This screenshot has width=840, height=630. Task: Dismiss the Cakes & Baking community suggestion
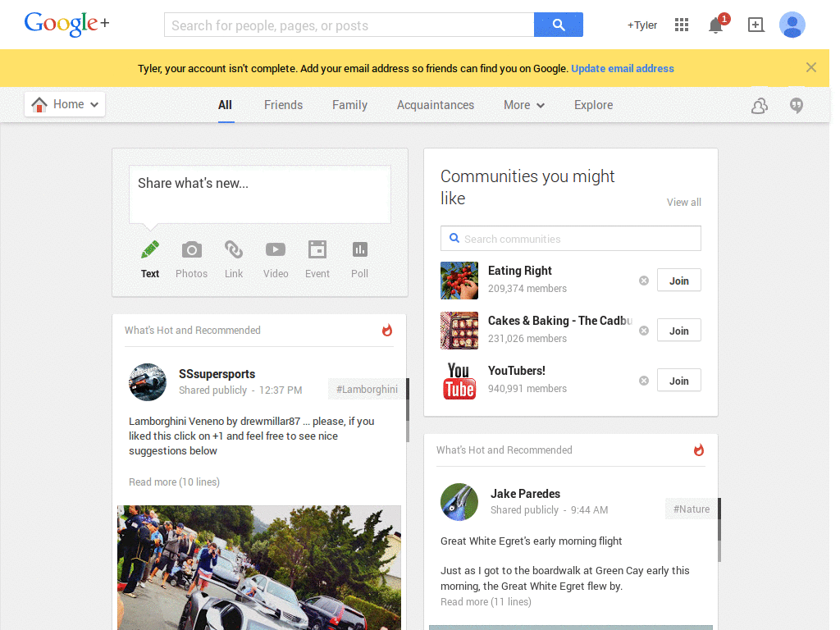tap(644, 331)
